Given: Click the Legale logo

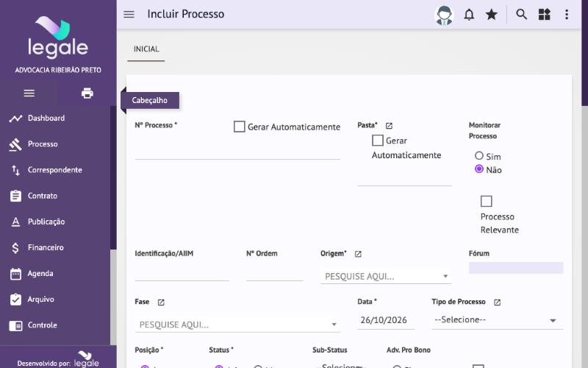Looking at the screenshot, I should tap(58, 38).
